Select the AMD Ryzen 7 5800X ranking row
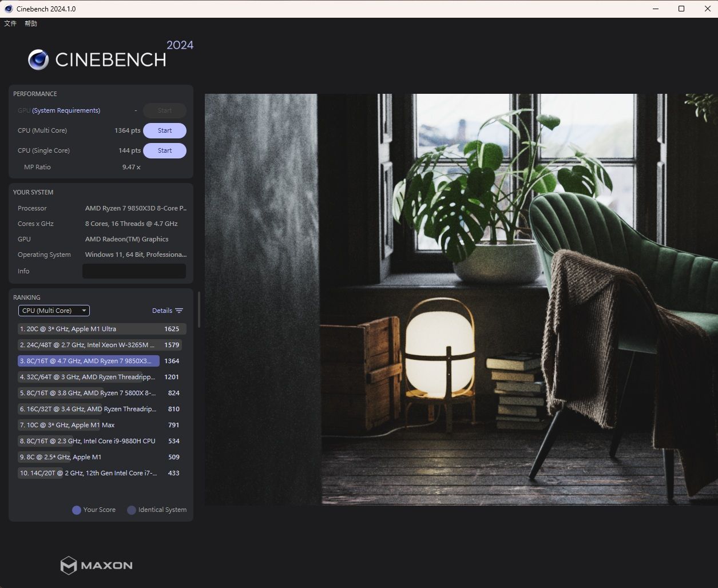 (x=101, y=393)
